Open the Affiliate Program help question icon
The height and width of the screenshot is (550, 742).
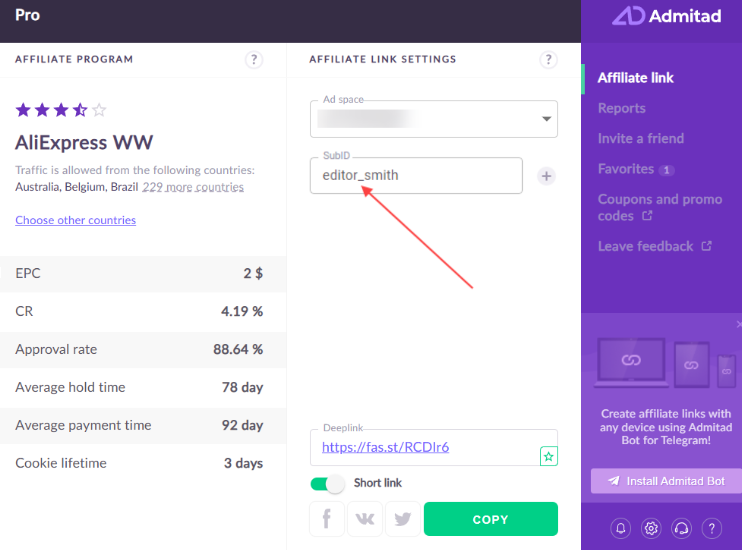click(x=254, y=60)
